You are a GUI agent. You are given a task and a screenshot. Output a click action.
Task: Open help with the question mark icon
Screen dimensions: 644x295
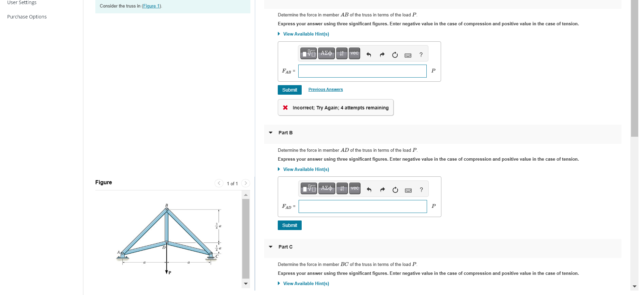pyautogui.click(x=421, y=55)
